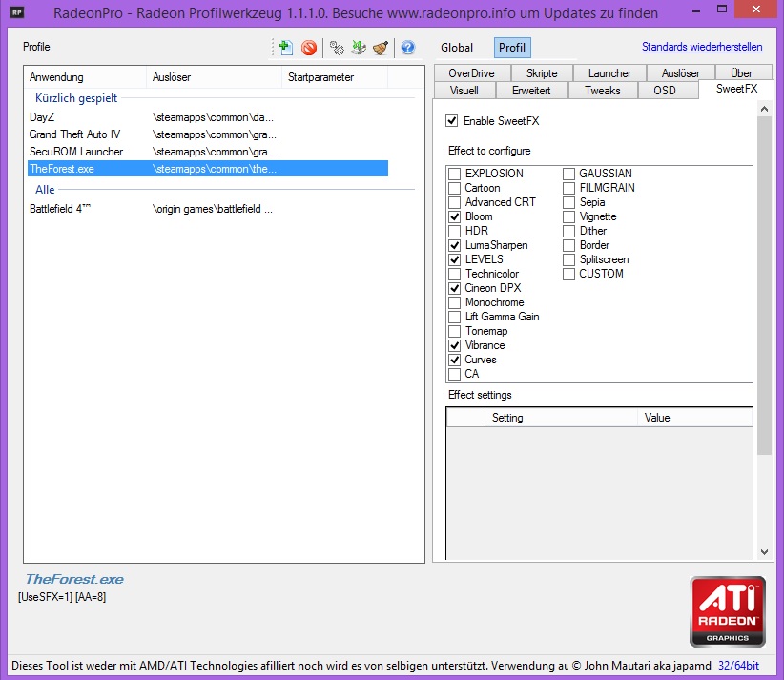Click the RadeonPro title bar app icon
784x680 pixels.
17,13
